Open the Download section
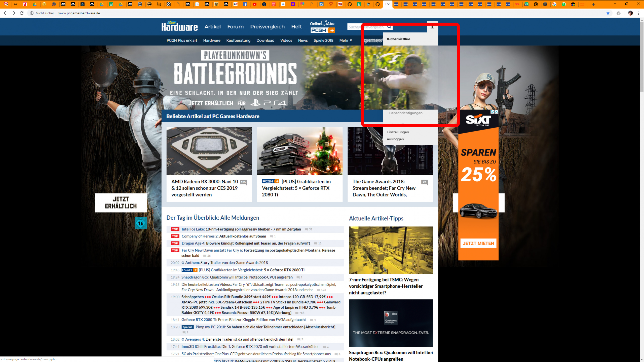 (x=265, y=40)
